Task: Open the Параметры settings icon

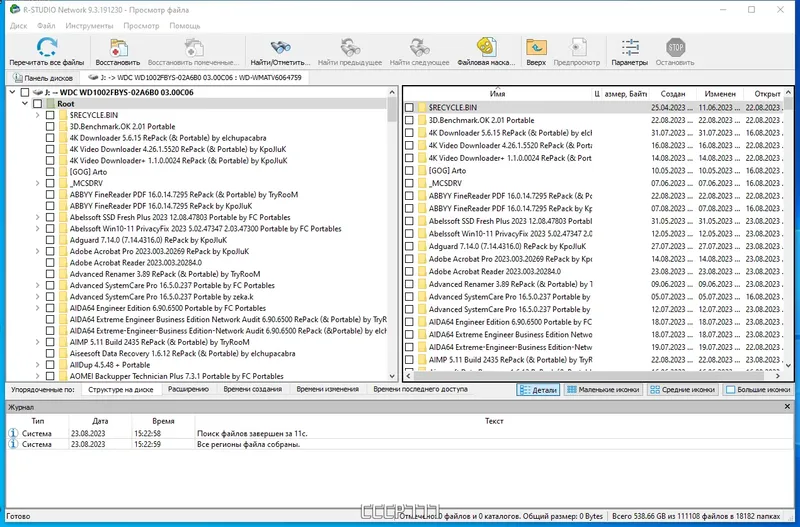Action: point(630,47)
